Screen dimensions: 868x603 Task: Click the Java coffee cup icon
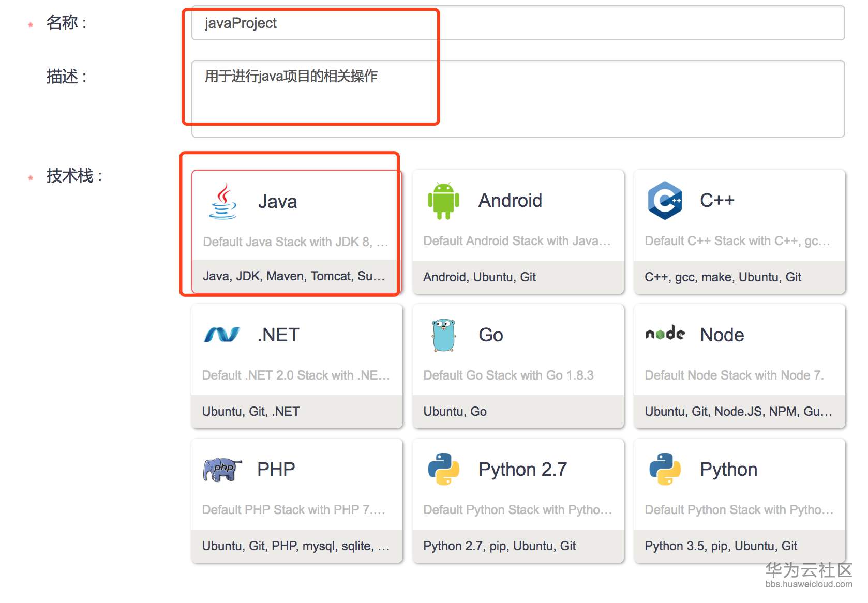(223, 201)
